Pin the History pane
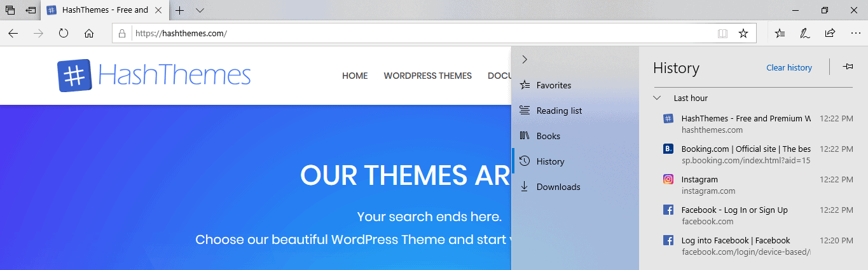 (x=848, y=67)
